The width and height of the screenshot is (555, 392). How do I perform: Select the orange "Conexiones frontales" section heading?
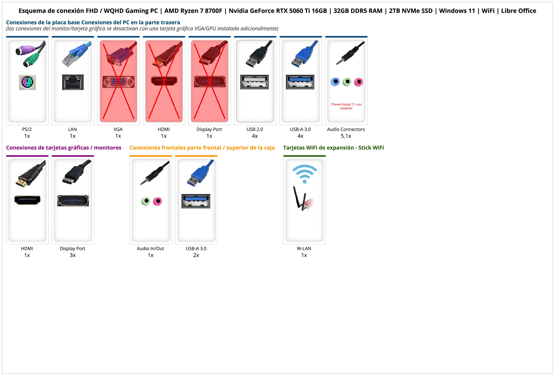click(202, 148)
